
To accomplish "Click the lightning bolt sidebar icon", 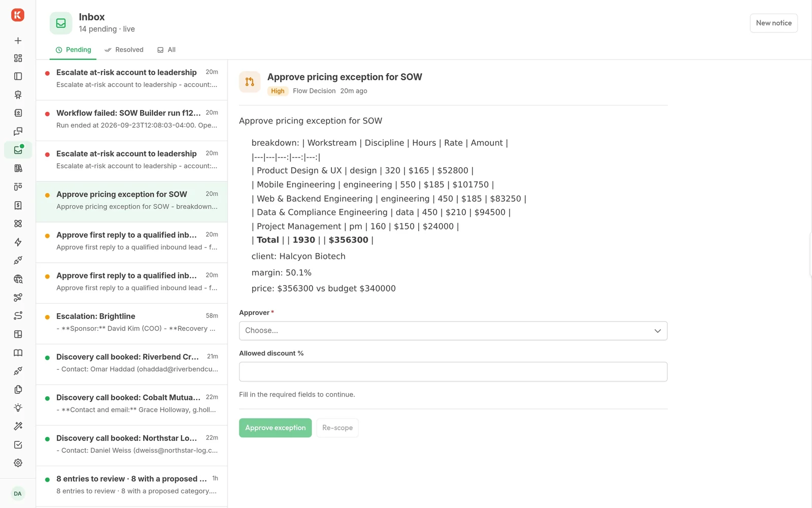I will click(x=18, y=242).
